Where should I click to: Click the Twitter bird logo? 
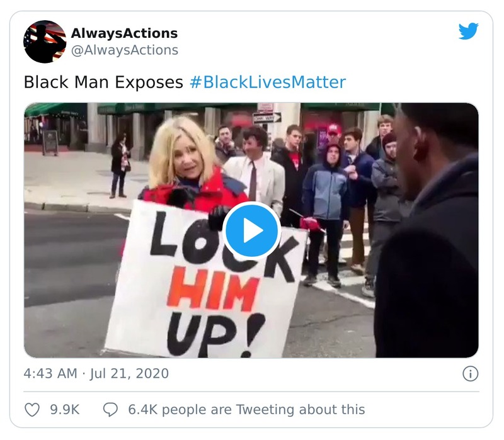coord(468,31)
